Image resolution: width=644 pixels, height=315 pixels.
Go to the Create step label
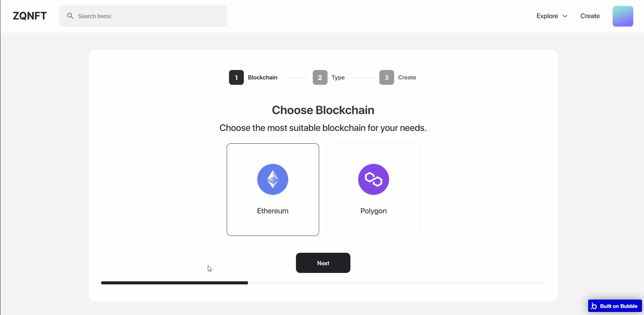[407, 77]
